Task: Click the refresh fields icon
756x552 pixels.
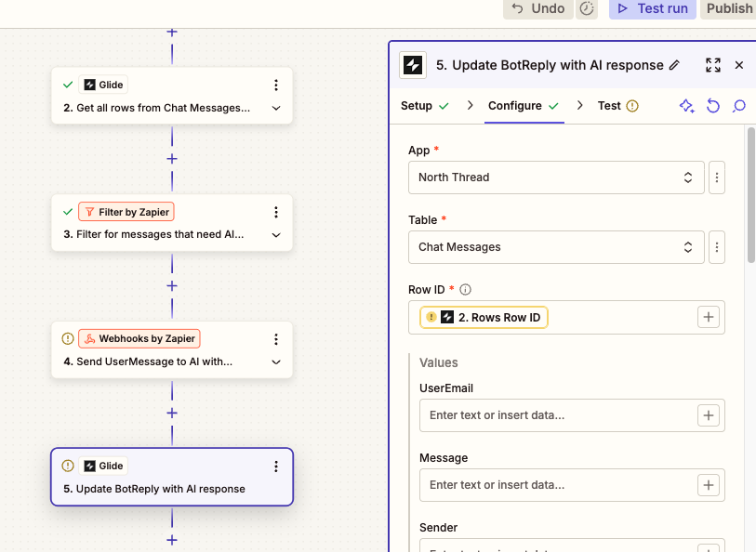Action: point(713,106)
